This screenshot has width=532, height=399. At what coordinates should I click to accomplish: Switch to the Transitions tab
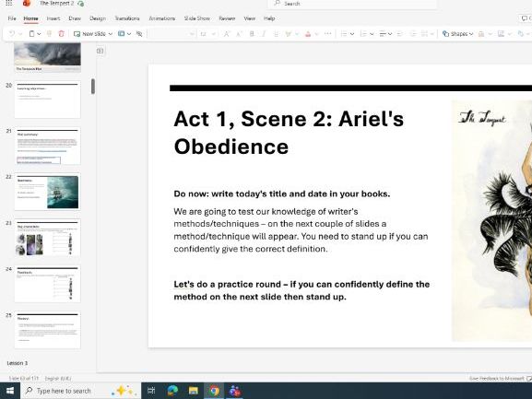pos(127,18)
